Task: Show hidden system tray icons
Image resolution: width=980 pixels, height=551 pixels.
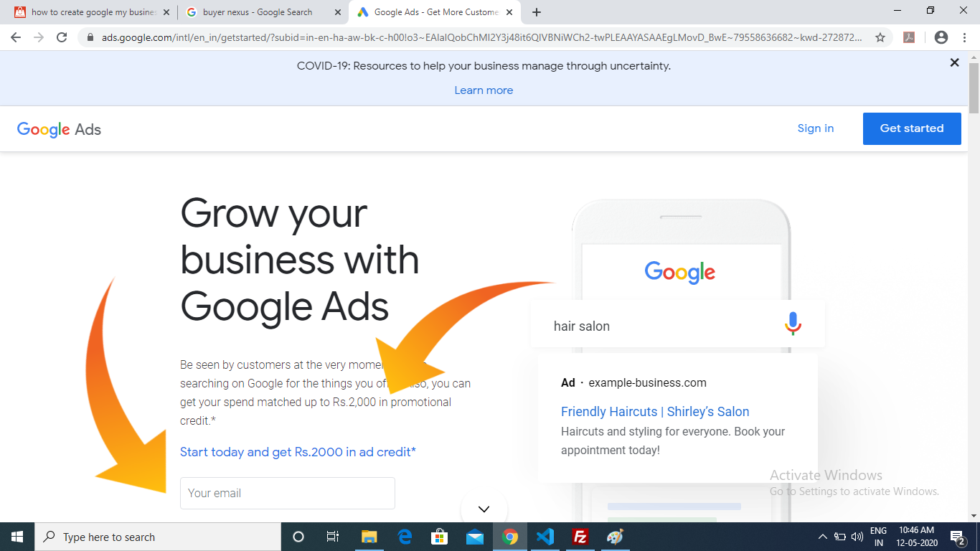Action: 823,537
